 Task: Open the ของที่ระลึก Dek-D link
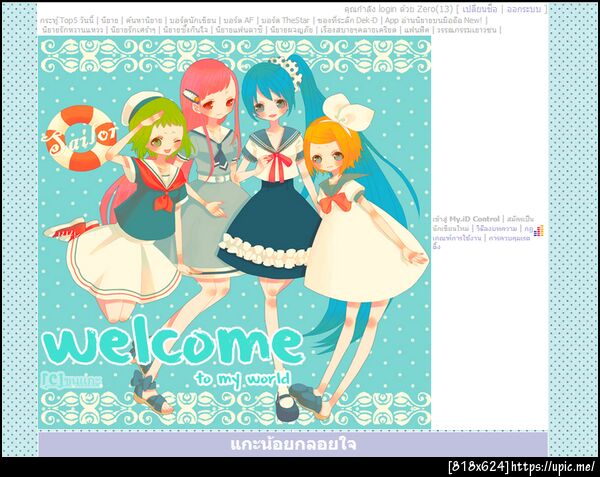coord(347,20)
